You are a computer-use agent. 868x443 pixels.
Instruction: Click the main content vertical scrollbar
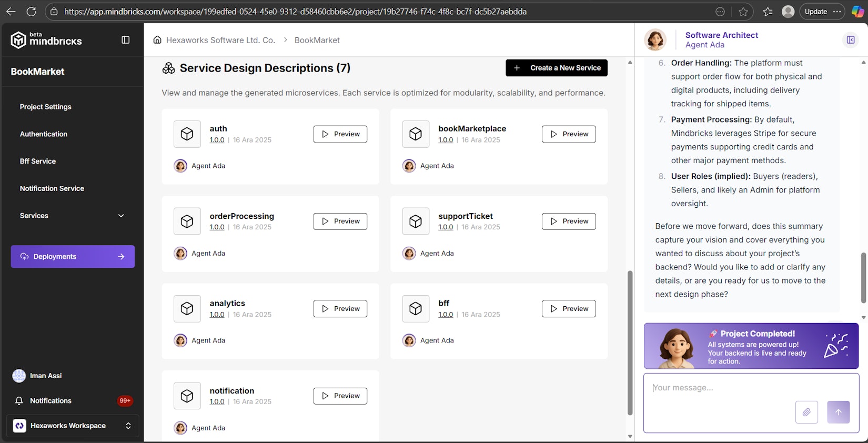[630, 342]
